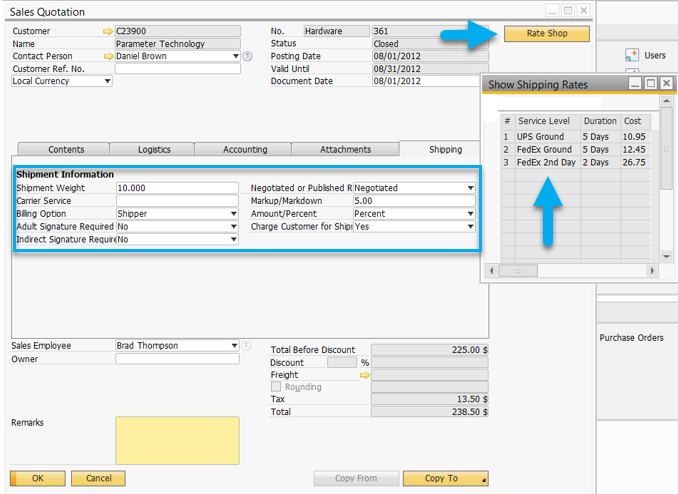This screenshot has width=678, height=494.
Task: Click the Valid Until date field
Action: tap(430, 69)
